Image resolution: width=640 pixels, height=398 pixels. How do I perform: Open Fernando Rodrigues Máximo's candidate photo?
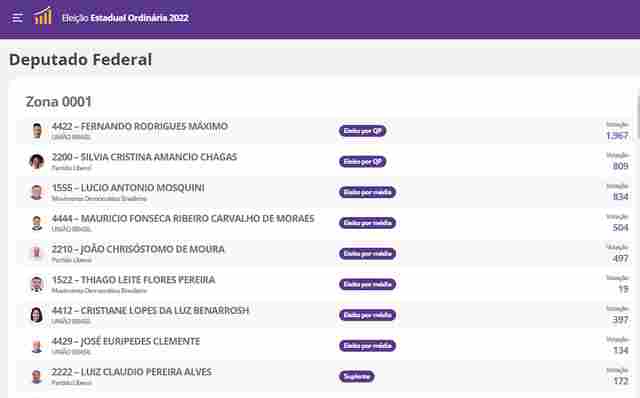37,131
